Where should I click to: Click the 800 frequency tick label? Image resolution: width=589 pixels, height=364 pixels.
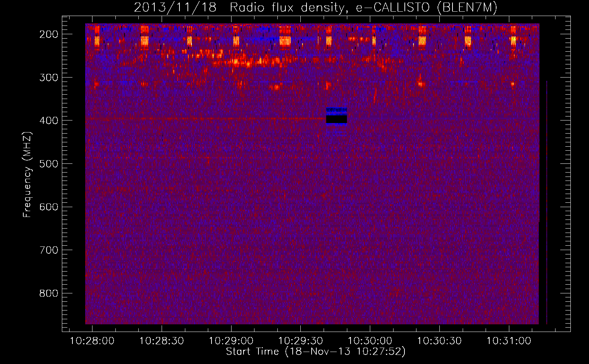tap(49, 293)
